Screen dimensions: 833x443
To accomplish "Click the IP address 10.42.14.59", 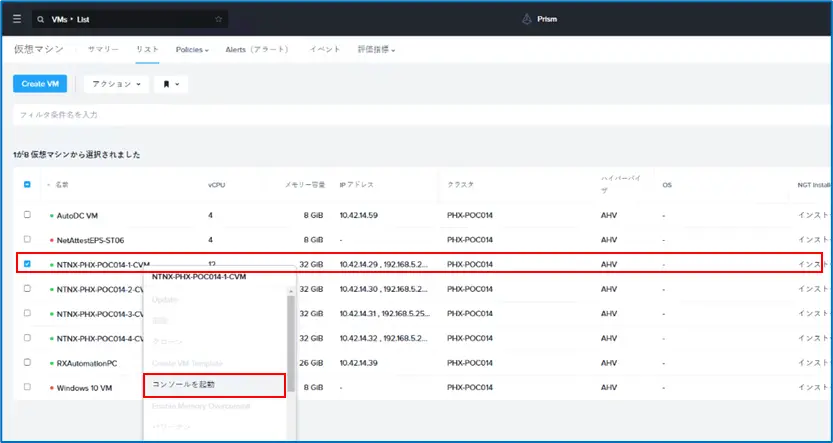I will pos(359,216).
